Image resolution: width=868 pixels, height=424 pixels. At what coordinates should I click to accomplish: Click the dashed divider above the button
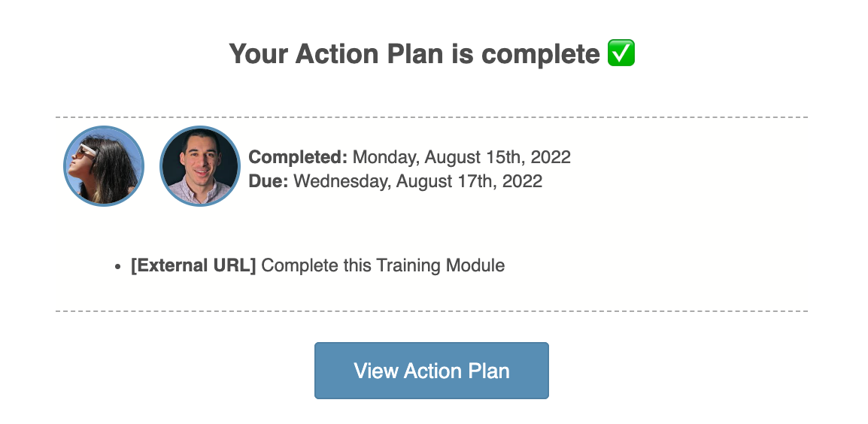click(x=432, y=311)
